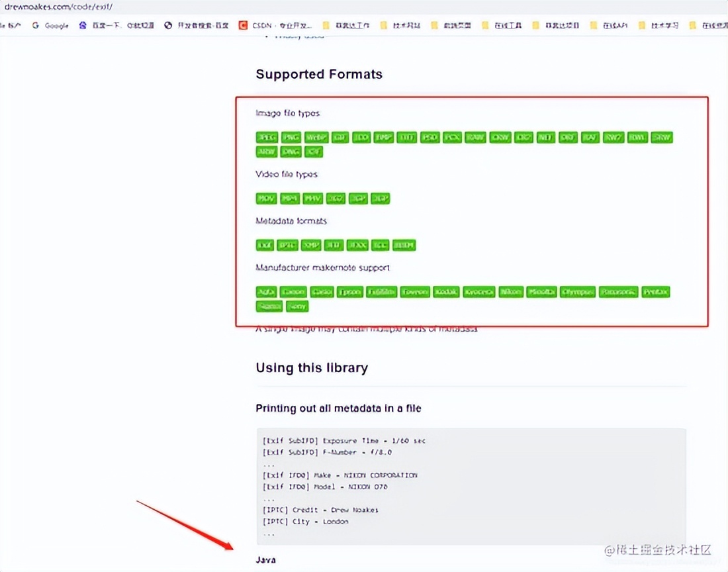Click the Epson makernote badge
728x572 pixels.
350,292
